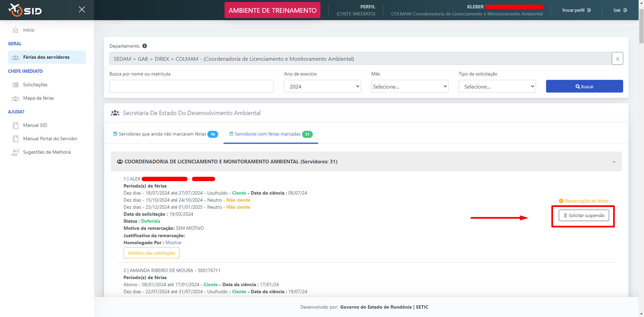Open Manual Portal do Servidor

click(x=50, y=139)
